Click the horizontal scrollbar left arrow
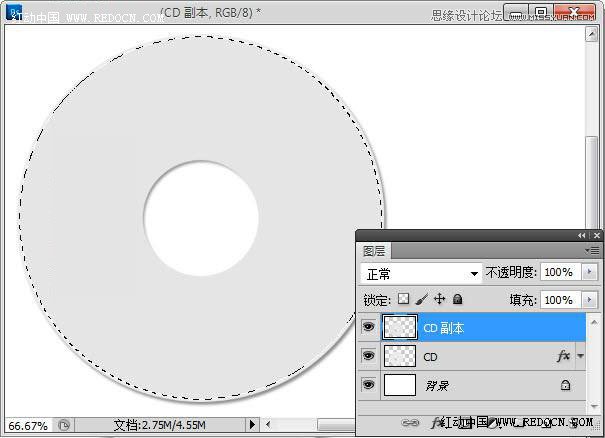605x438 pixels. pyautogui.click(x=268, y=425)
